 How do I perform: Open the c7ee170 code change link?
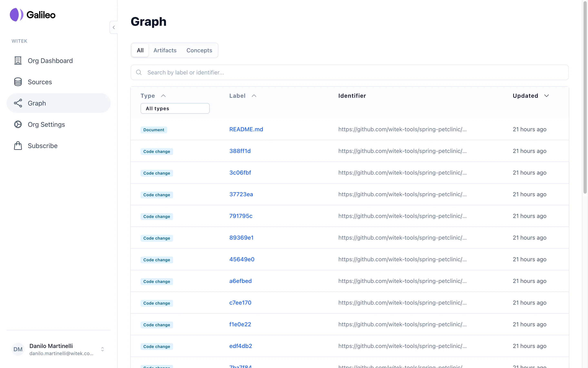coord(240,303)
